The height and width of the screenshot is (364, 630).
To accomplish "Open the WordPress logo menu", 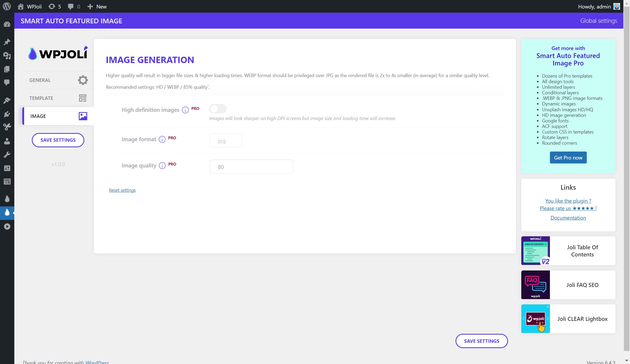I will pyautogui.click(x=7, y=6).
